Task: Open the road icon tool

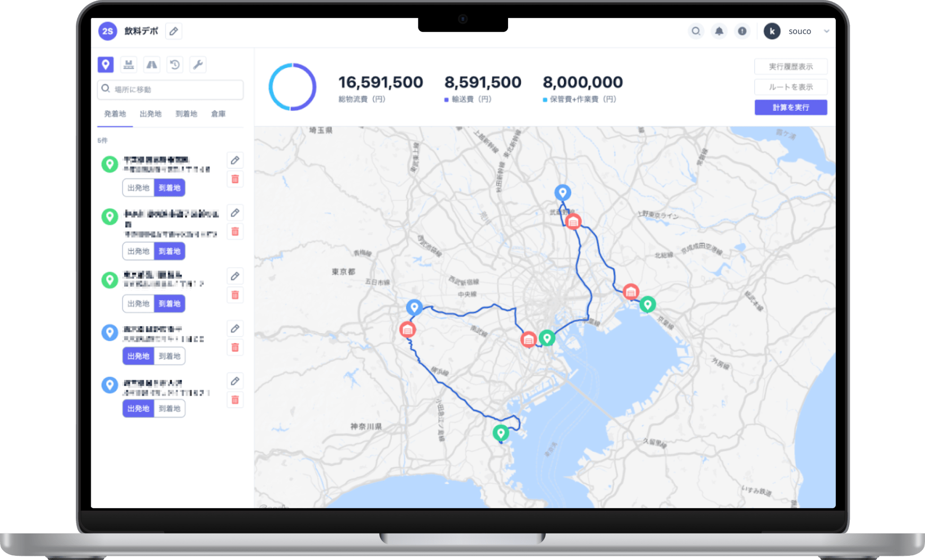Action: pyautogui.click(x=152, y=65)
